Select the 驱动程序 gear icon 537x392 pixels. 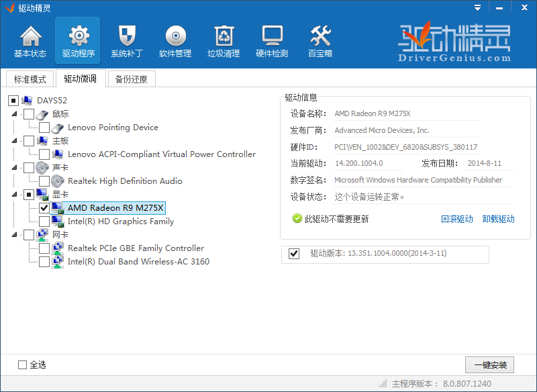(x=79, y=36)
